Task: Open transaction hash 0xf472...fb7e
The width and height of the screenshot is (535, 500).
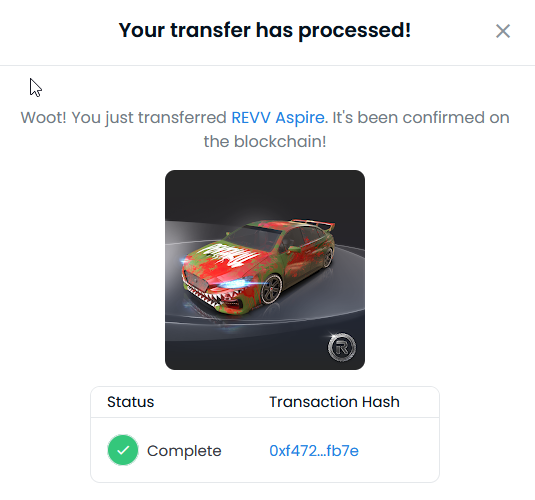Action: [x=314, y=451]
